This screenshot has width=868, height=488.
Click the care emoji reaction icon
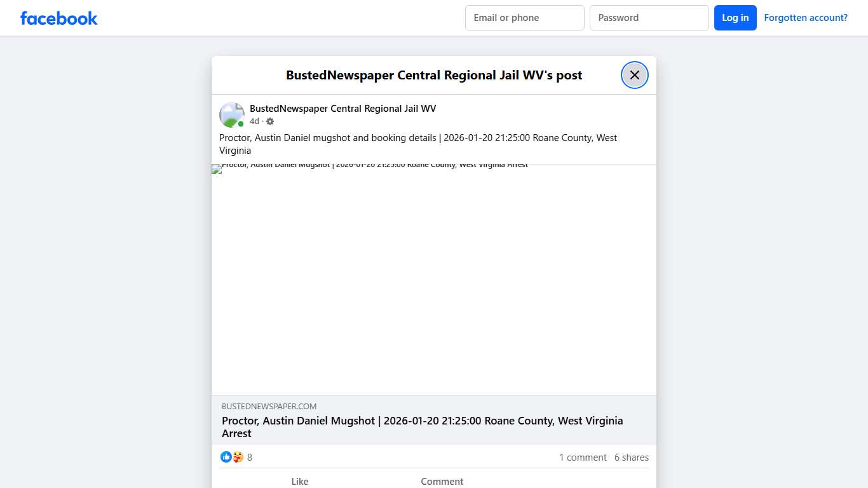[x=237, y=457]
